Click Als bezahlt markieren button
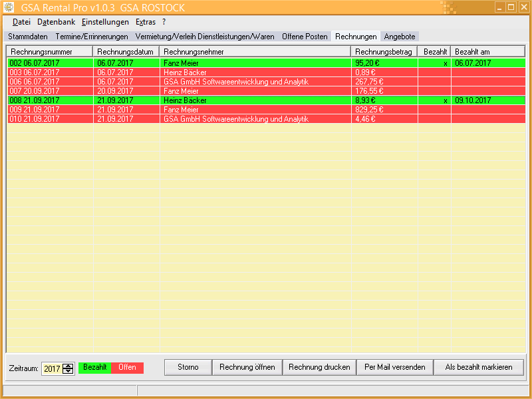The image size is (532, 399). 479,367
